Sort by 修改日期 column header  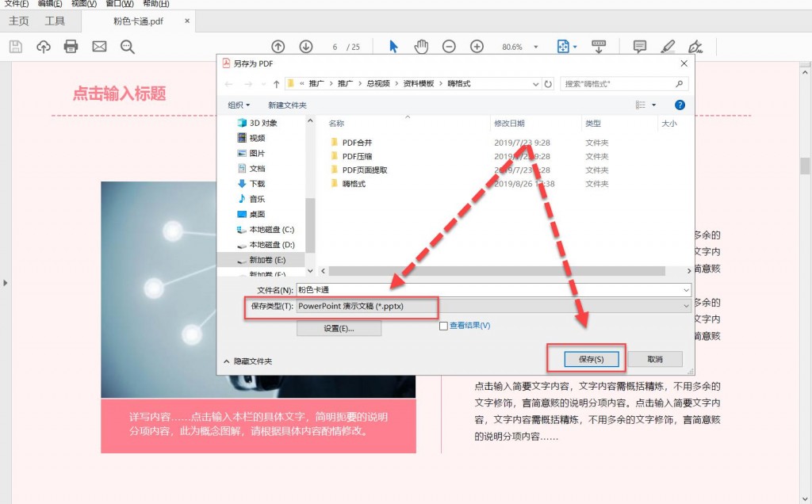[x=510, y=124]
